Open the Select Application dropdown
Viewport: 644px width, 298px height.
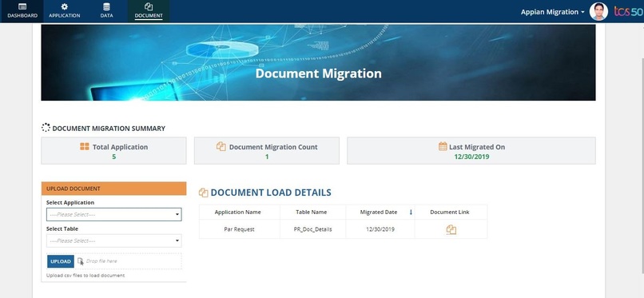coord(113,214)
